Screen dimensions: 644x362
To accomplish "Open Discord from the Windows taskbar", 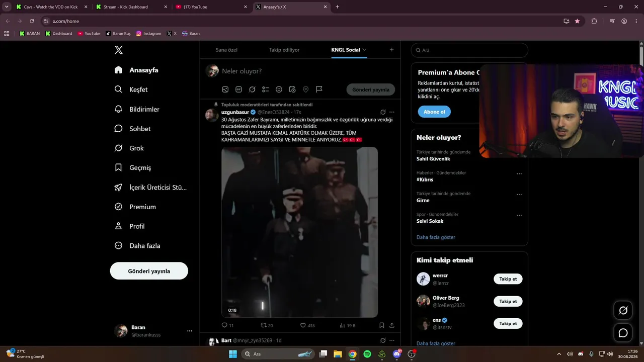I will coord(397,354).
